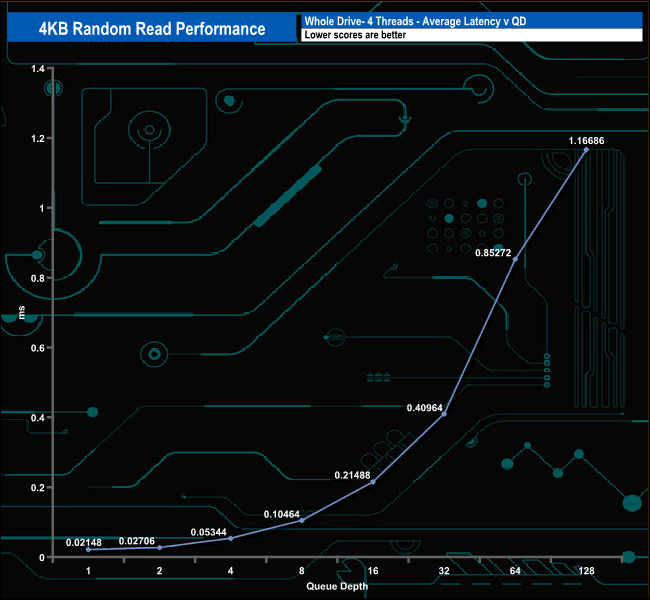Click the Whole Drive 4 Threads subtitle
This screenshot has width=650, height=600.
point(415,21)
